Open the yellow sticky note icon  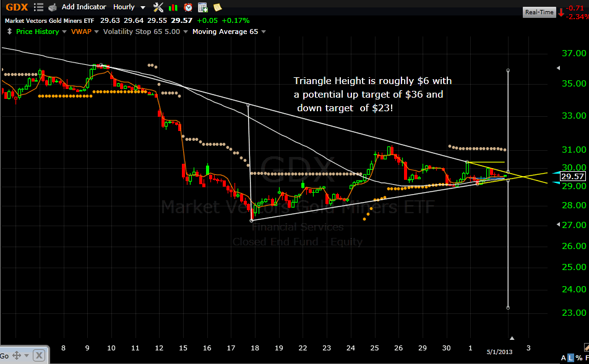(x=217, y=7)
